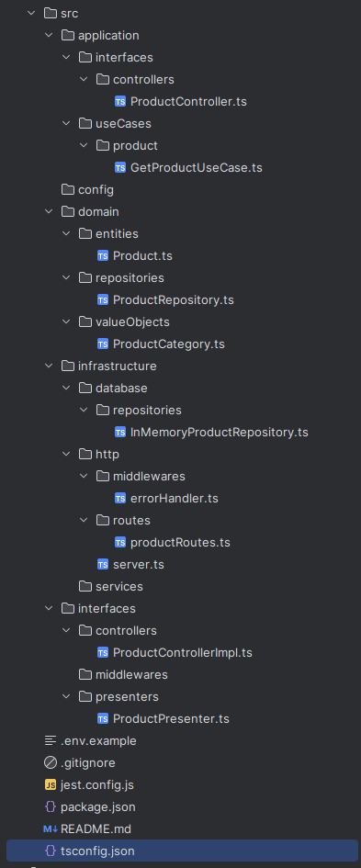Open InMemoryProductRepository.ts file
361x868 pixels.
[220, 433]
